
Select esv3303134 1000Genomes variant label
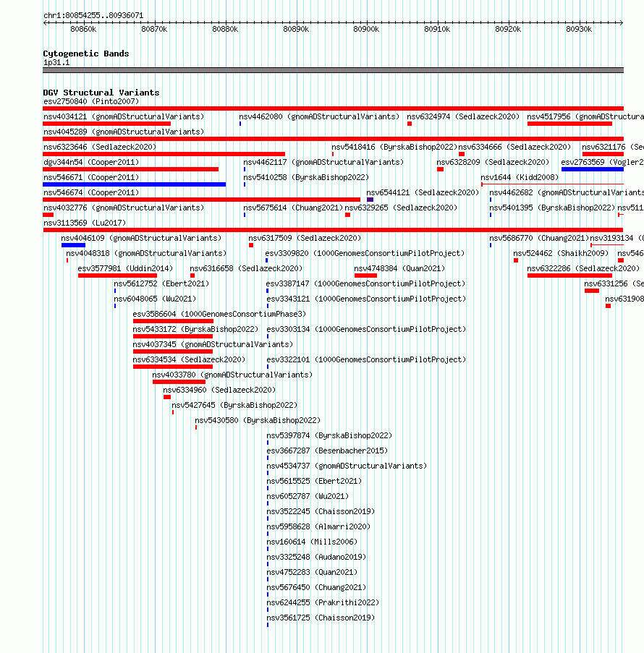pyautogui.click(x=366, y=330)
